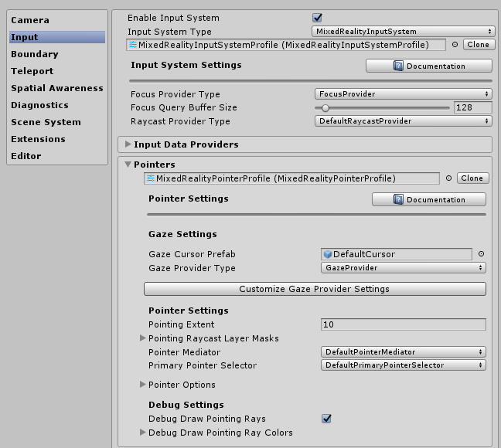Click the Focus Query Buffer Size slider handle
The height and width of the screenshot is (448, 501).
[x=325, y=108]
